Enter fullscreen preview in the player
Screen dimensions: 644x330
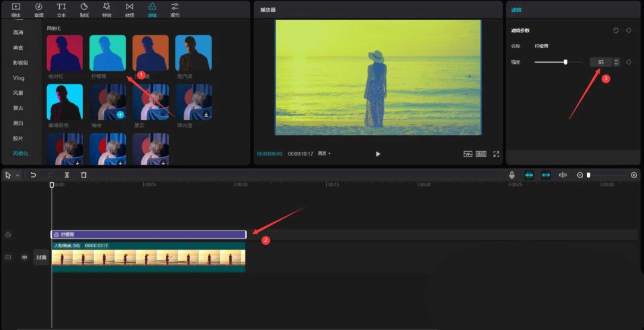496,154
